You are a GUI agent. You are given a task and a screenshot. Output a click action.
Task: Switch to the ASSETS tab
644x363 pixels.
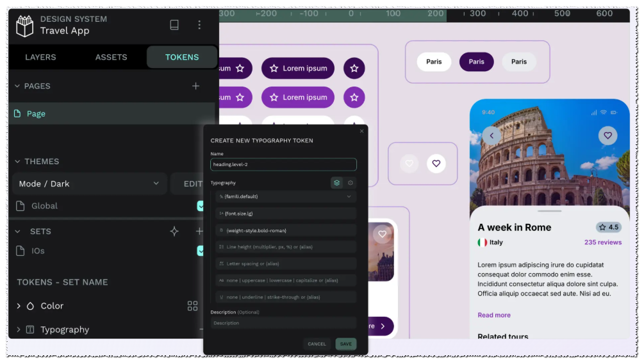(111, 57)
